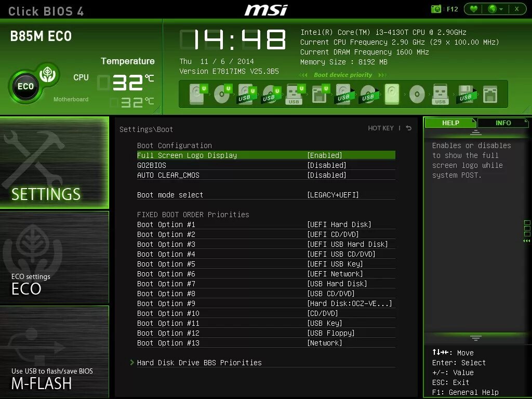Select legacy USB Hard Disk boot icon
Image resolution: width=532 pixels, height=399 pixels.
(345, 94)
